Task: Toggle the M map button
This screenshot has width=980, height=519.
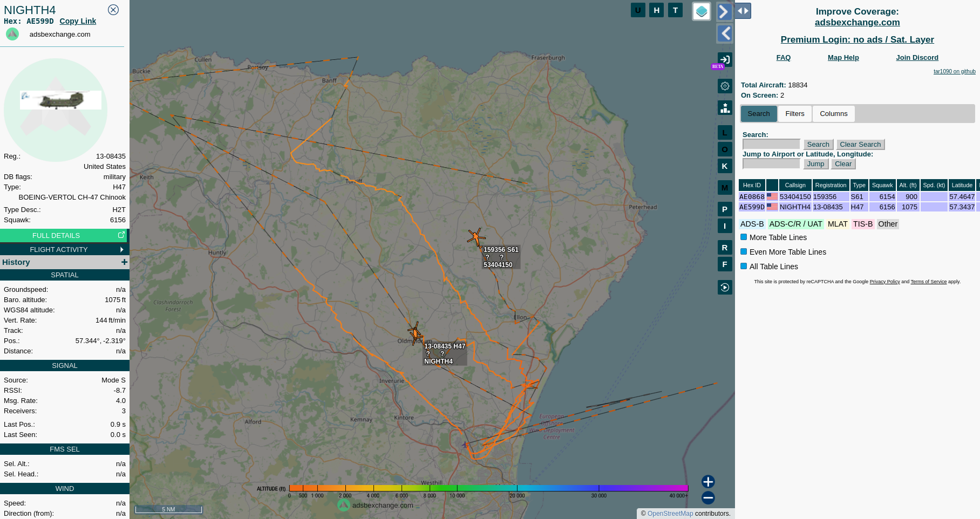Action: 725,188
